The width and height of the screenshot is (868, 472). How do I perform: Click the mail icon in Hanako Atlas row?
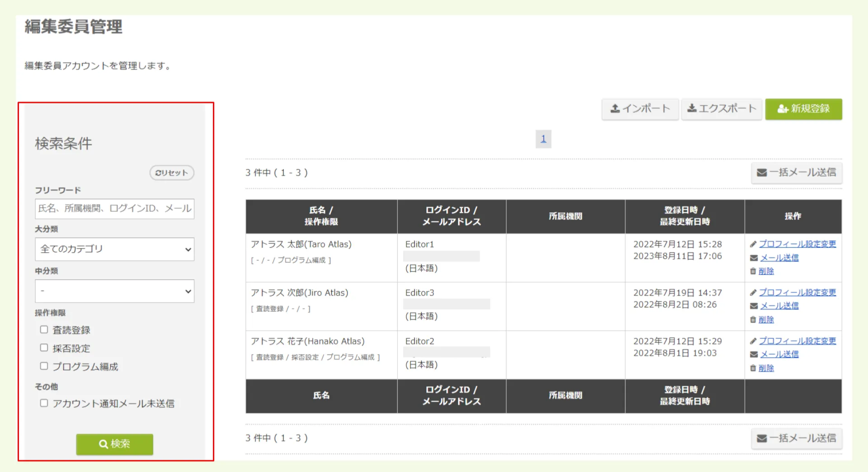click(753, 354)
